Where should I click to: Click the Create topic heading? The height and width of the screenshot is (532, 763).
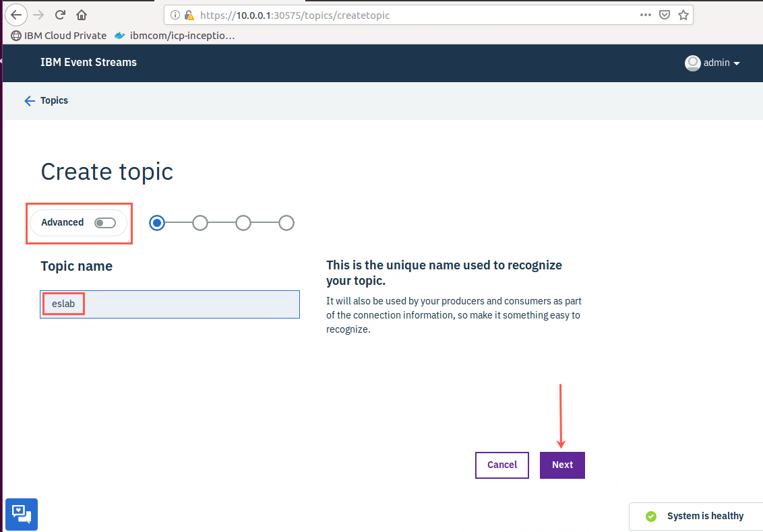click(107, 172)
